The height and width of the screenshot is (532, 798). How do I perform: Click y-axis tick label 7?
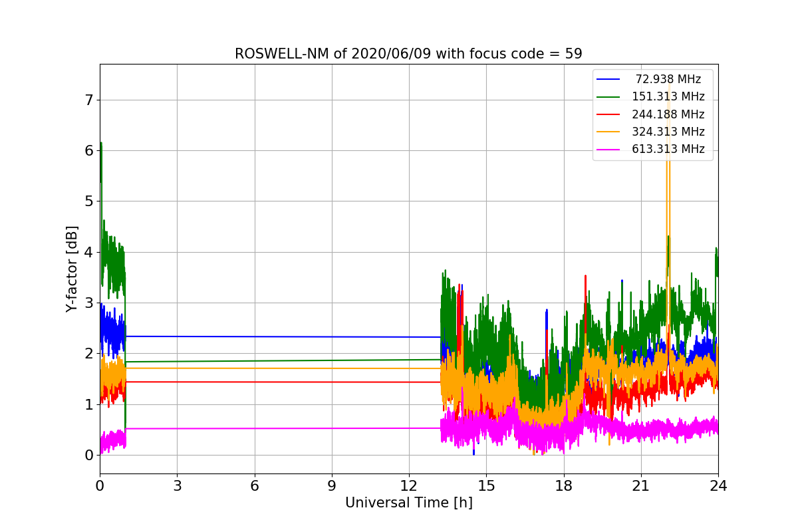[88, 100]
